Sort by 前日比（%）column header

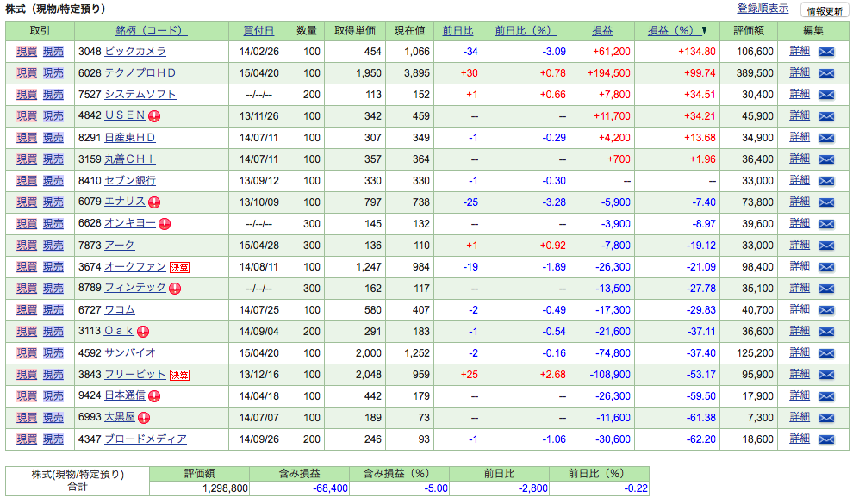pos(526,31)
